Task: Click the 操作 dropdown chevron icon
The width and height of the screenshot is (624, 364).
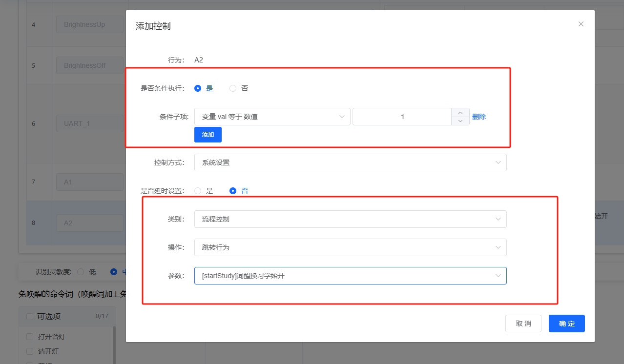Action: point(498,247)
